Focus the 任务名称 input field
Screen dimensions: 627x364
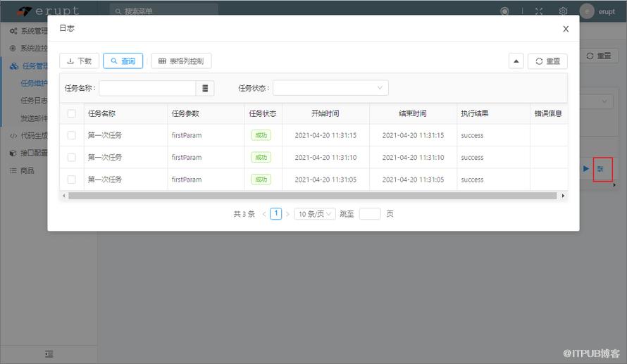click(147, 88)
